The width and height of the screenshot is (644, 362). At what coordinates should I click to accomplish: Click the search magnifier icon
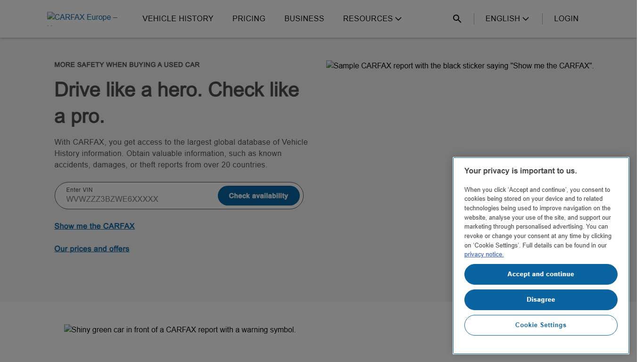point(457,18)
